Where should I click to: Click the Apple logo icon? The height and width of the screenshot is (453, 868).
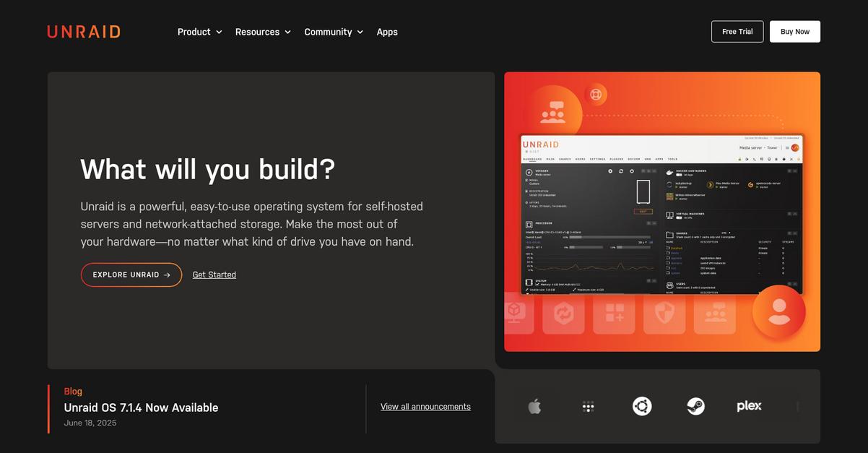coord(534,407)
